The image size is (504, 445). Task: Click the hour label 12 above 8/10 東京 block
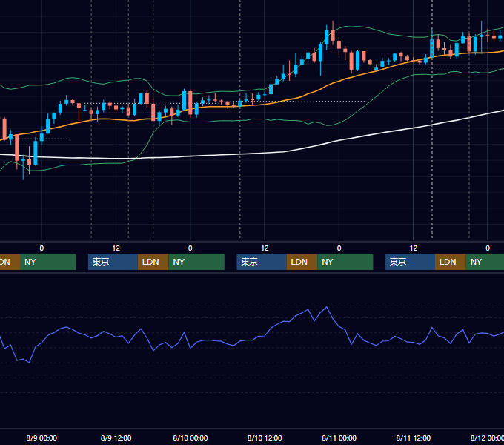point(265,248)
